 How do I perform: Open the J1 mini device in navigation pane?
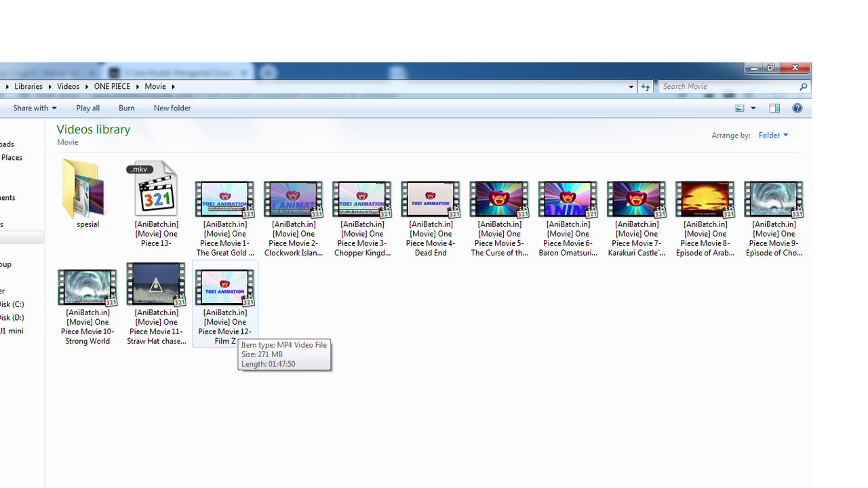point(12,331)
